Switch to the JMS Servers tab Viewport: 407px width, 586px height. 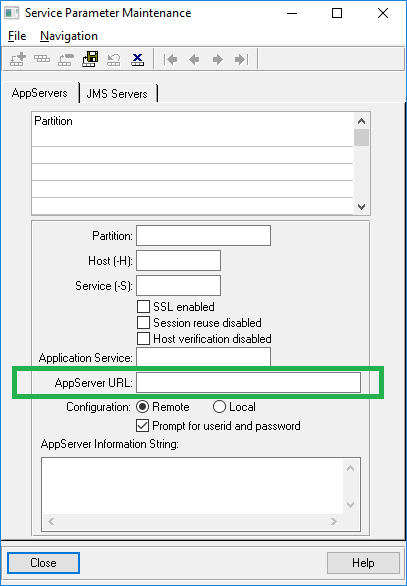pyautogui.click(x=117, y=93)
